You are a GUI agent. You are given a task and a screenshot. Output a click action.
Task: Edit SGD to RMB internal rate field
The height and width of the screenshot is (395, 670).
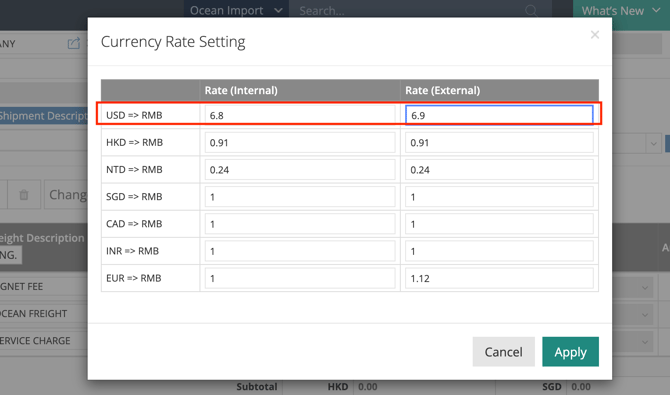[x=300, y=197]
